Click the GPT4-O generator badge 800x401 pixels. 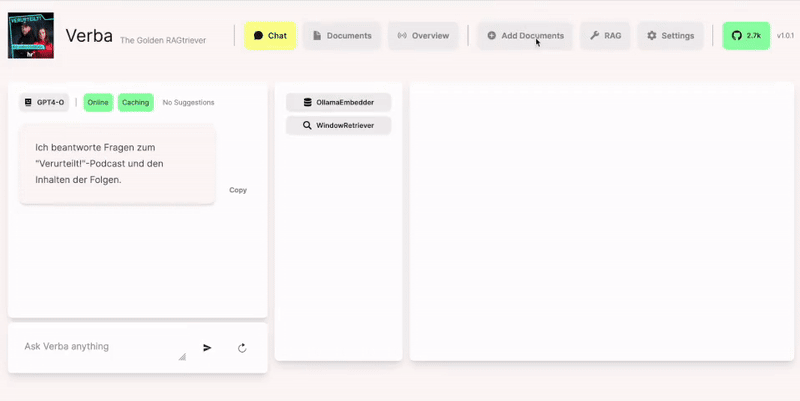pos(44,103)
